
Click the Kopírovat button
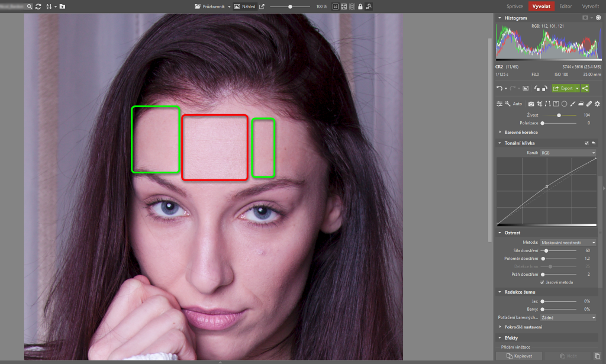(x=519, y=356)
